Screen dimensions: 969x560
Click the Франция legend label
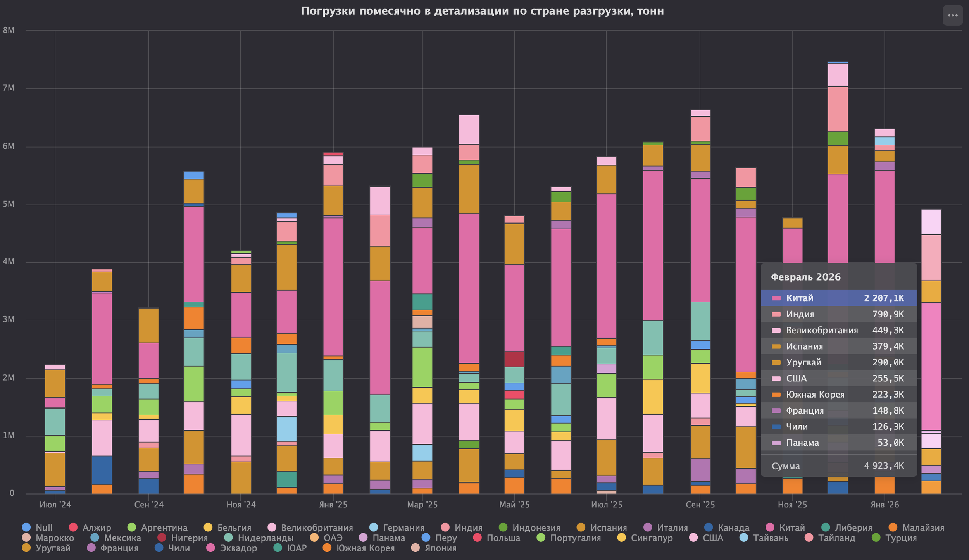119,548
